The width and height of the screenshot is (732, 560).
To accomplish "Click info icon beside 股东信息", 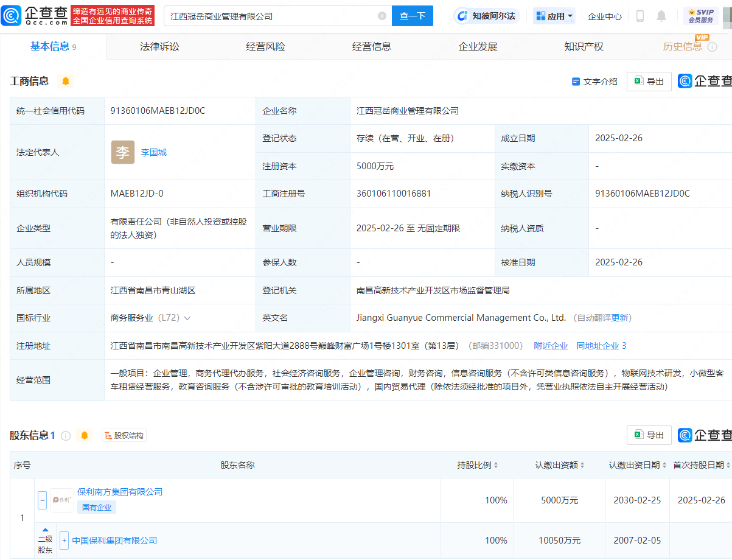I will [x=66, y=436].
